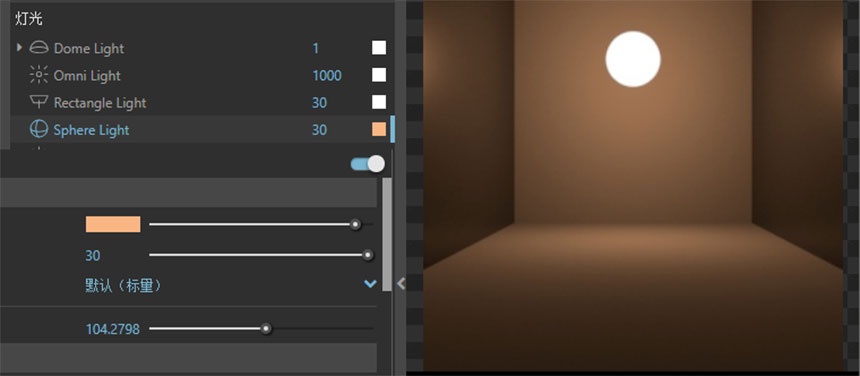This screenshot has height=376, width=860.
Task: Click the Omni Light white color swatch
Action: [x=379, y=75]
